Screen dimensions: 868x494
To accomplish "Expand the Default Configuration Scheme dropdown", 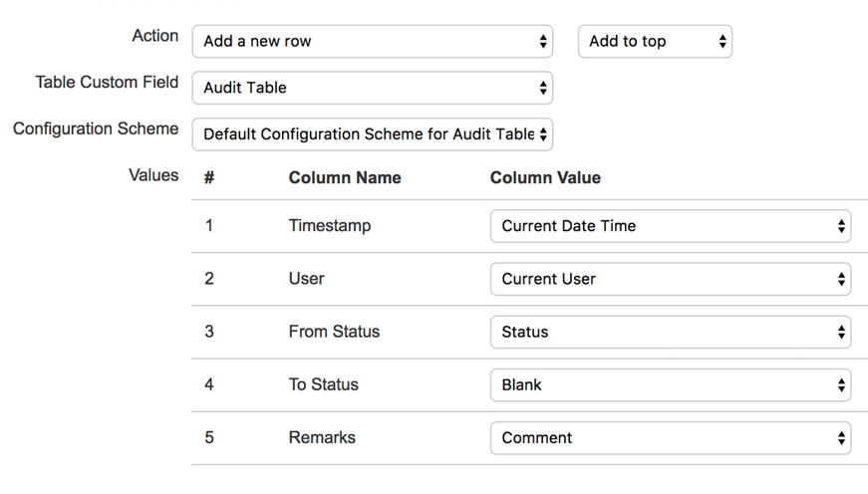I will click(x=372, y=133).
